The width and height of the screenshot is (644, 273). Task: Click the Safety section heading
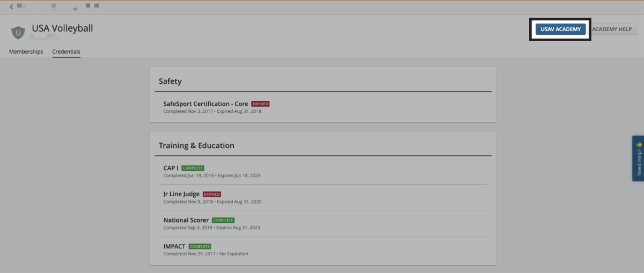point(170,82)
